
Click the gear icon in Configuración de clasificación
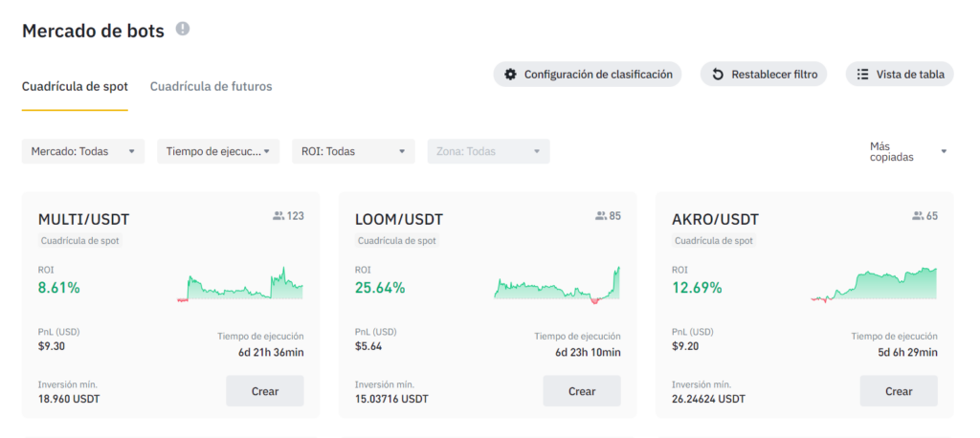coord(511,75)
